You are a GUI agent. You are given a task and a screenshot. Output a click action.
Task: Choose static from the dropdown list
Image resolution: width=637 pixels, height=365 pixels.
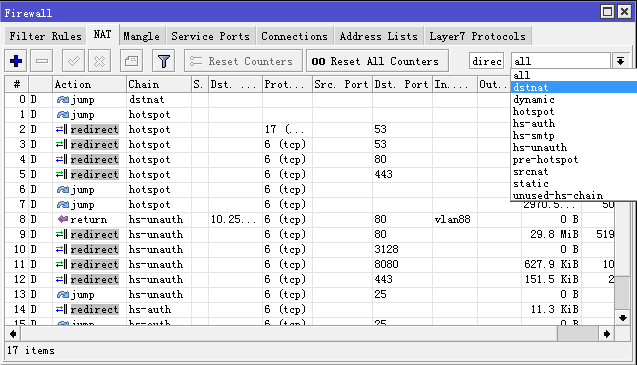[x=574, y=183]
